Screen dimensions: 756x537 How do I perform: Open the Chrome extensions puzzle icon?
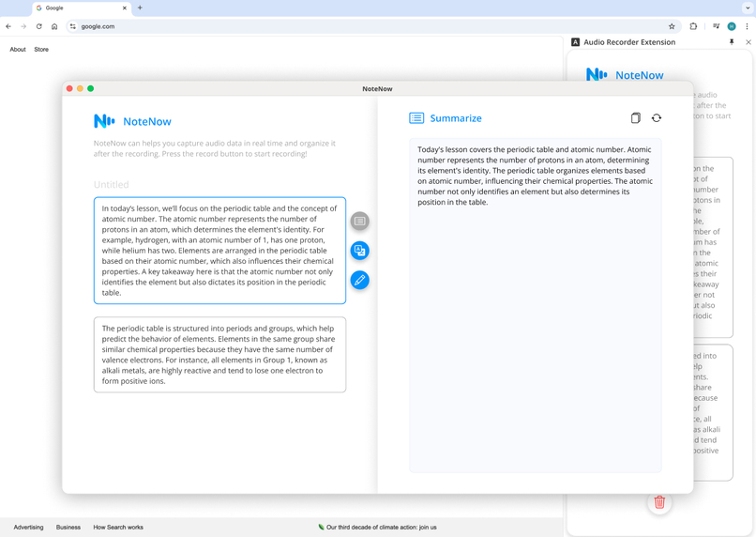(693, 26)
